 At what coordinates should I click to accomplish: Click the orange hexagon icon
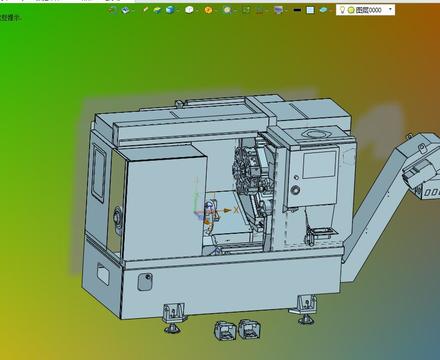coord(208,10)
